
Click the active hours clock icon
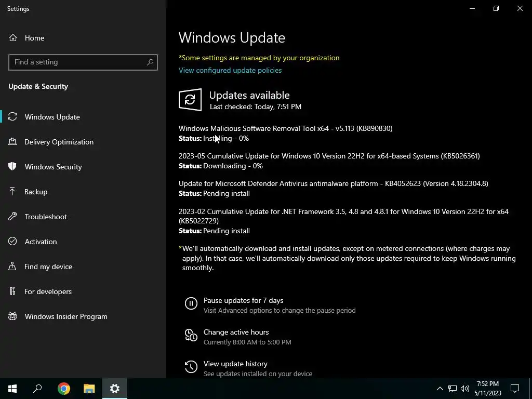(x=191, y=335)
